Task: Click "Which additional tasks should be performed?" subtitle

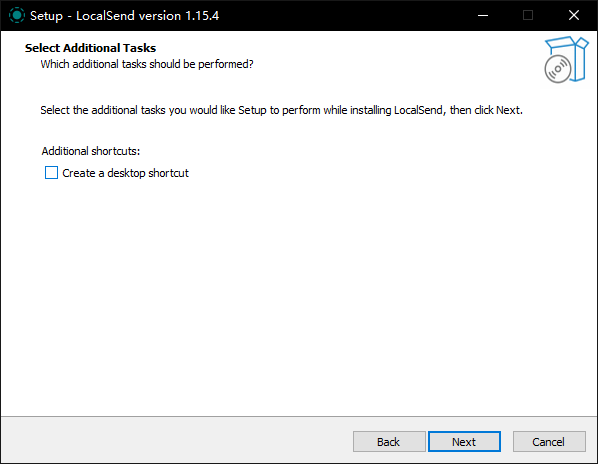Action: pyautogui.click(x=147, y=64)
